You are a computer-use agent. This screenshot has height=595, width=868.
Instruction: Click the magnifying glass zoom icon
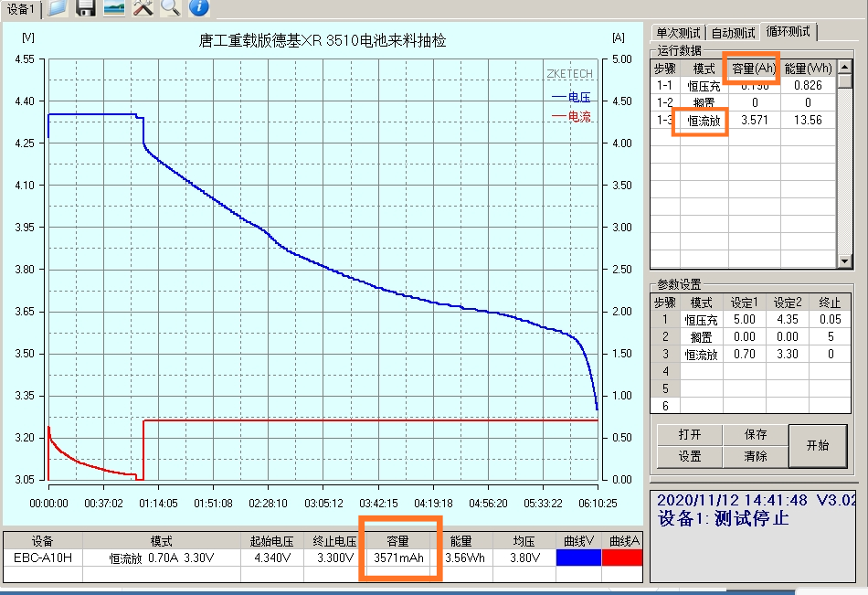pyautogui.click(x=171, y=7)
